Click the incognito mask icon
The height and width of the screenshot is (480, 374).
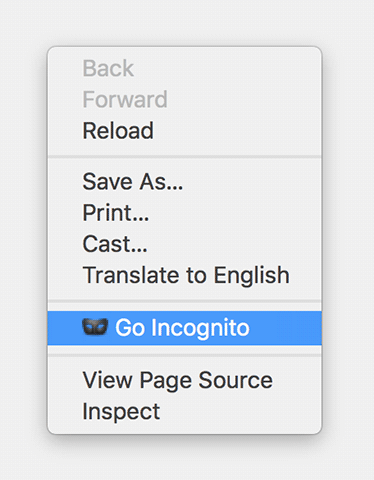tap(95, 327)
